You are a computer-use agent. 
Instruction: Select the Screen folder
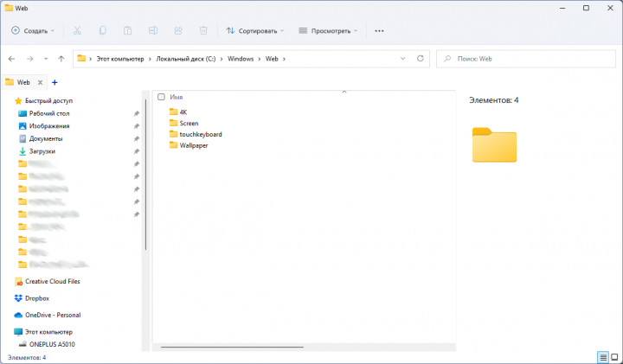pos(183,123)
